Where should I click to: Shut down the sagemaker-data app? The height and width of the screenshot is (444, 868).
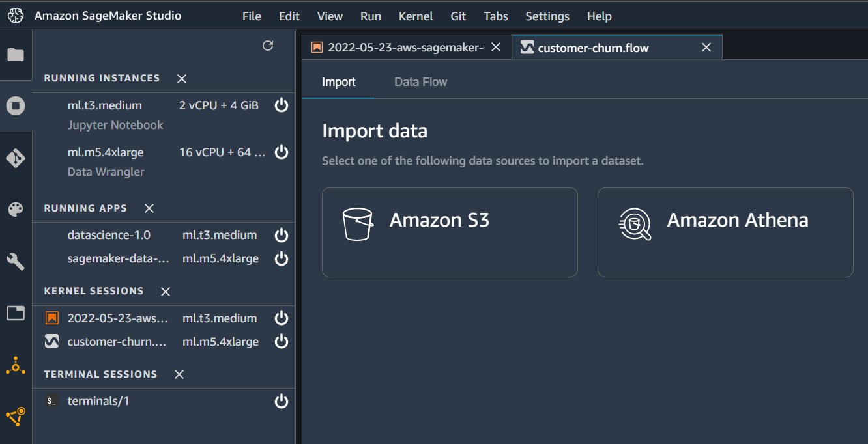[282, 258]
